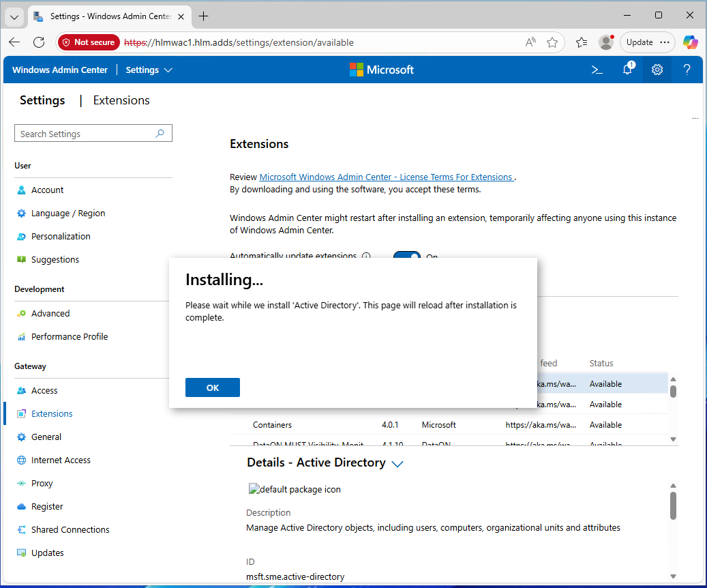707x588 pixels.
Task: Select Personalization in settings sidebar
Action: coord(61,237)
